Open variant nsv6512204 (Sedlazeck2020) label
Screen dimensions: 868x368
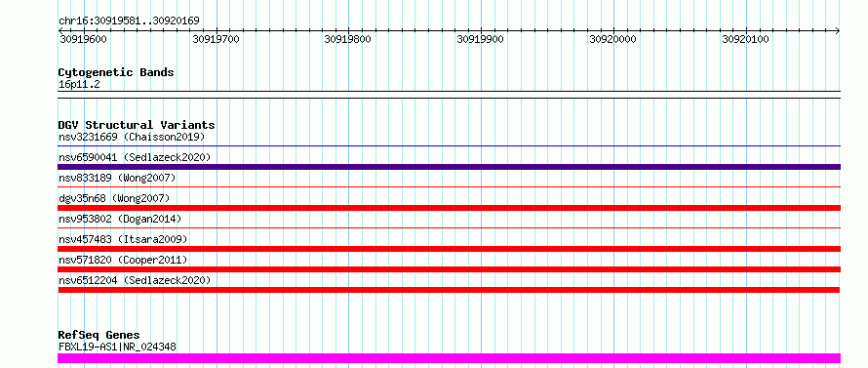(x=135, y=280)
